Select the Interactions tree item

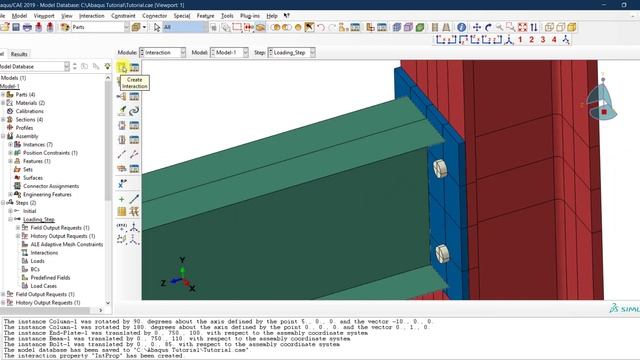[x=44, y=253]
